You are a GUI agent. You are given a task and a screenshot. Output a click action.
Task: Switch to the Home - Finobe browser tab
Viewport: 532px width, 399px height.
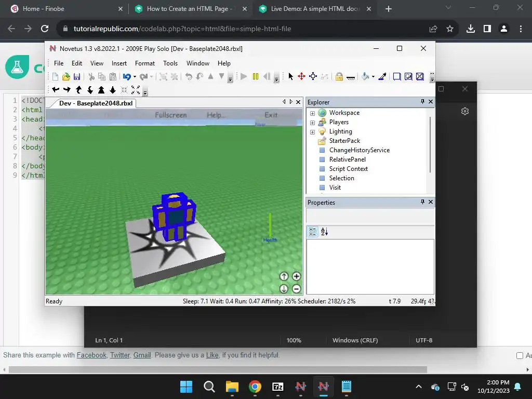pos(44,9)
